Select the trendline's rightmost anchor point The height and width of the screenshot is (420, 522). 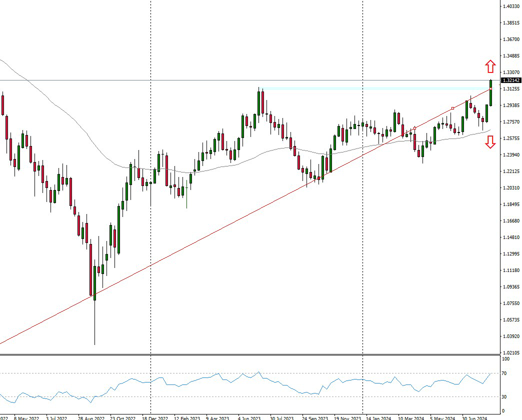click(490, 89)
